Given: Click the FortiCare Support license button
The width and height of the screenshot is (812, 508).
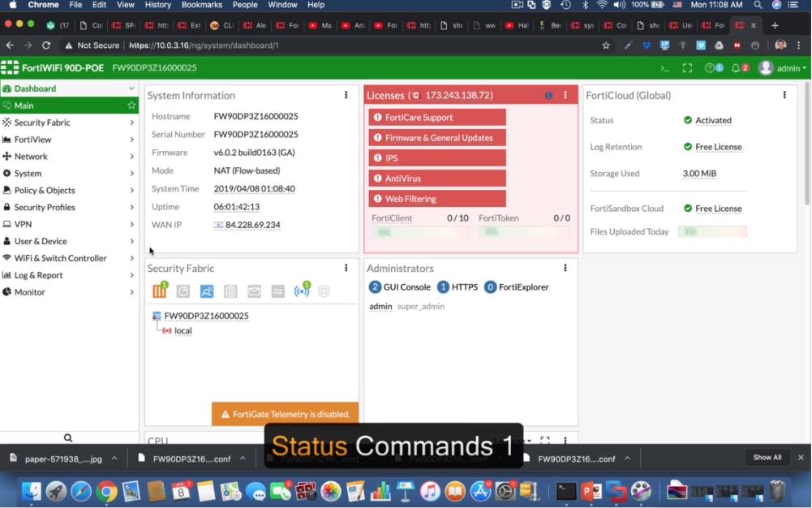Looking at the screenshot, I should click(x=437, y=118).
